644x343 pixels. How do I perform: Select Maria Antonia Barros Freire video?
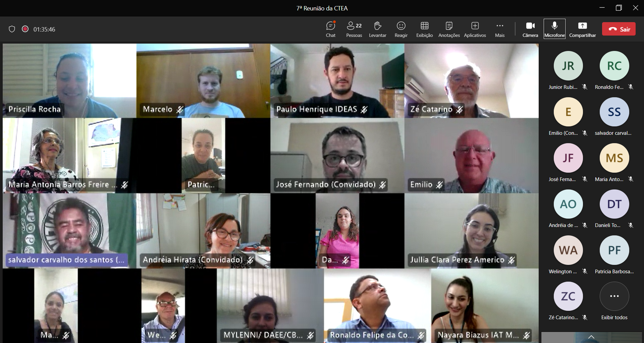(69, 156)
